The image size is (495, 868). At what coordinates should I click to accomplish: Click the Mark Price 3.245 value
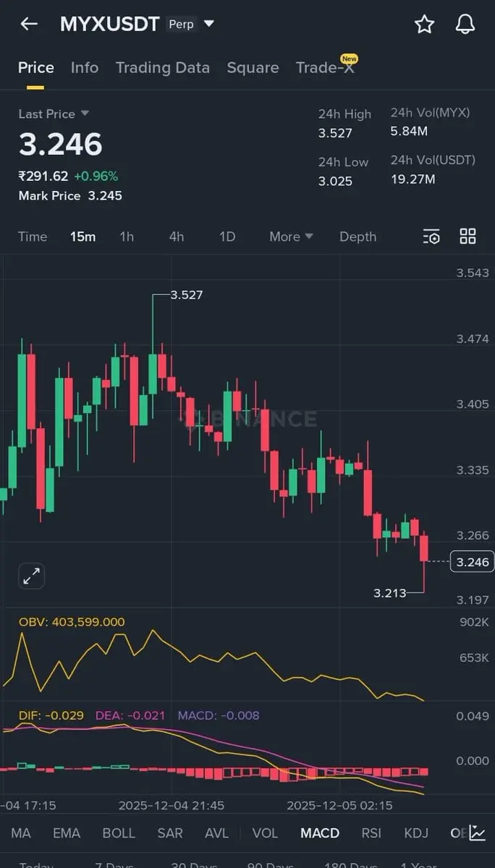click(105, 195)
